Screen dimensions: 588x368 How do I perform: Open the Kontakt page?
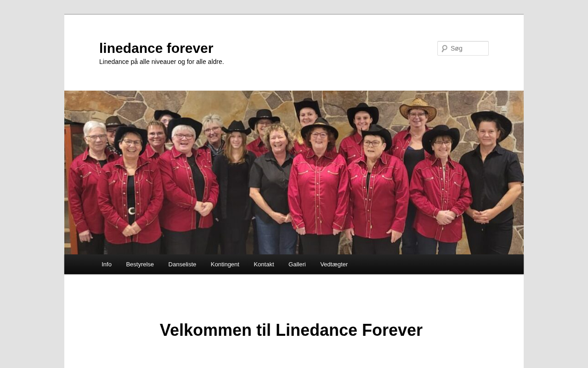(264, 264)
